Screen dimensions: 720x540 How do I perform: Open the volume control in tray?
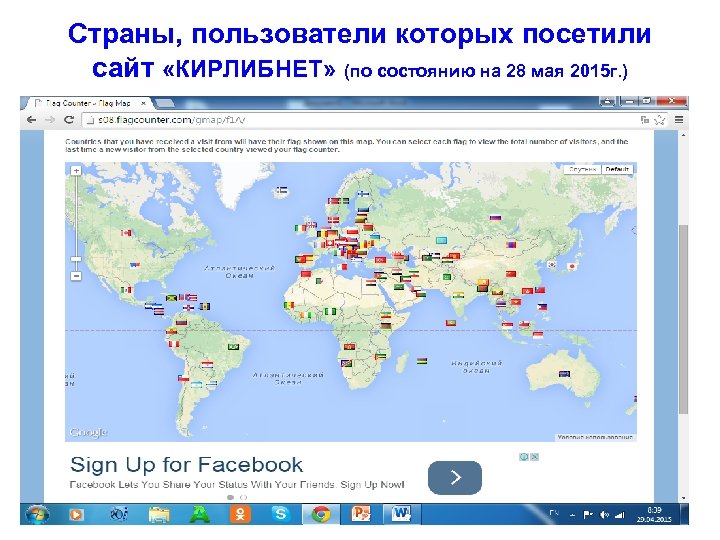[x=605, y=515]
